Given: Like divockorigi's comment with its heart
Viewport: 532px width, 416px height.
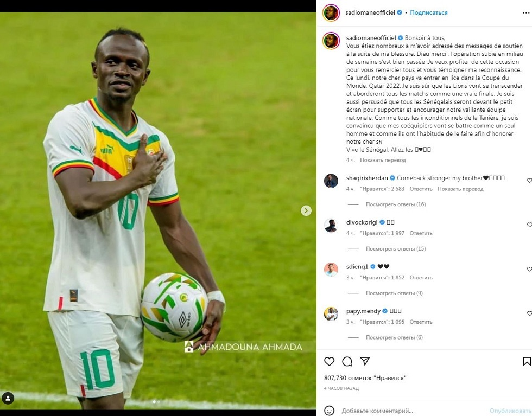Looking at the screenshot, I should pos(529,225).
